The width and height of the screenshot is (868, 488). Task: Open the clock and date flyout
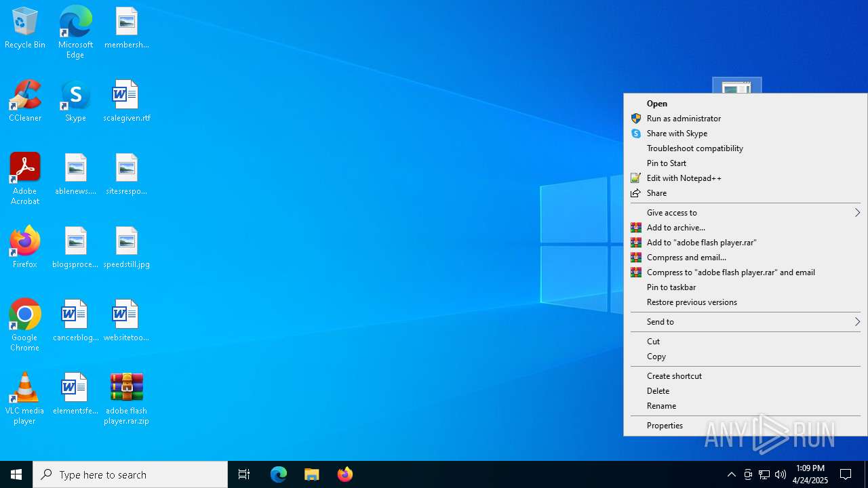(810, 474)
